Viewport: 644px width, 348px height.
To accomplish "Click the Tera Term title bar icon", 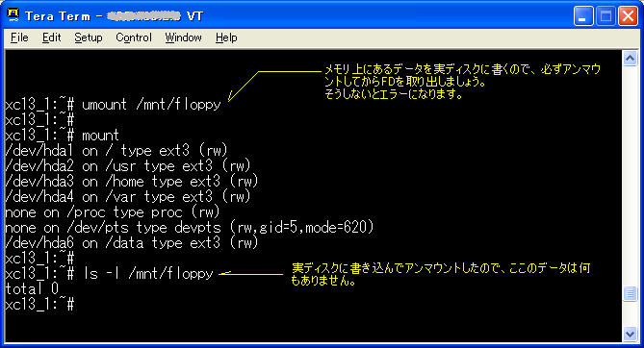I will [13, 15].
